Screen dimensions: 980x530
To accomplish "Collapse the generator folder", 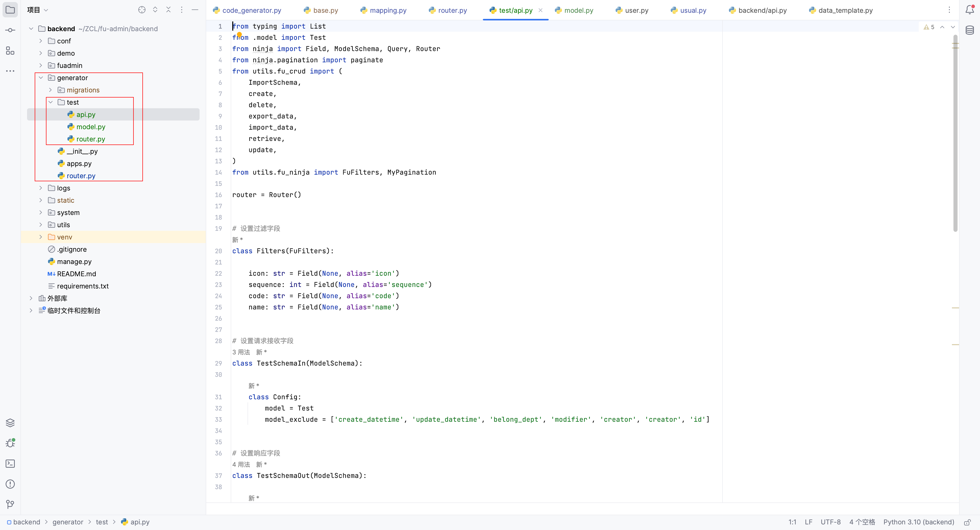I will pos(41,78).
